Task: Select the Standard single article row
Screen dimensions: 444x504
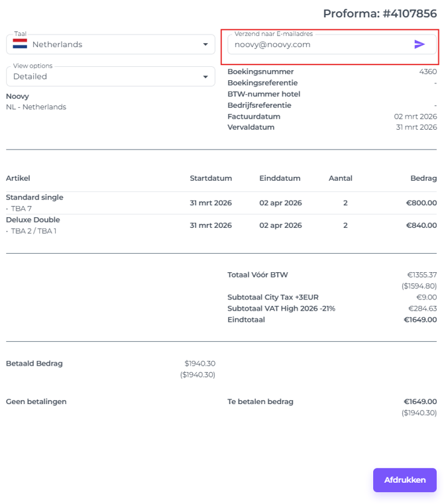Action: coord(34,197)
